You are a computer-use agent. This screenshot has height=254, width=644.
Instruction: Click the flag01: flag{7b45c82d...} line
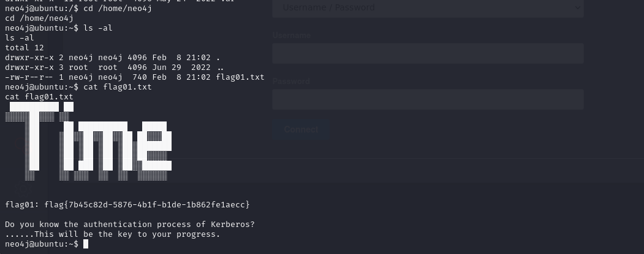pos(127,205)
